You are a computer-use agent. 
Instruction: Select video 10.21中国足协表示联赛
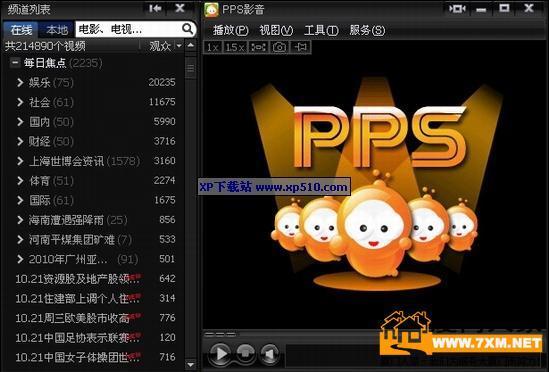[78, 338]
